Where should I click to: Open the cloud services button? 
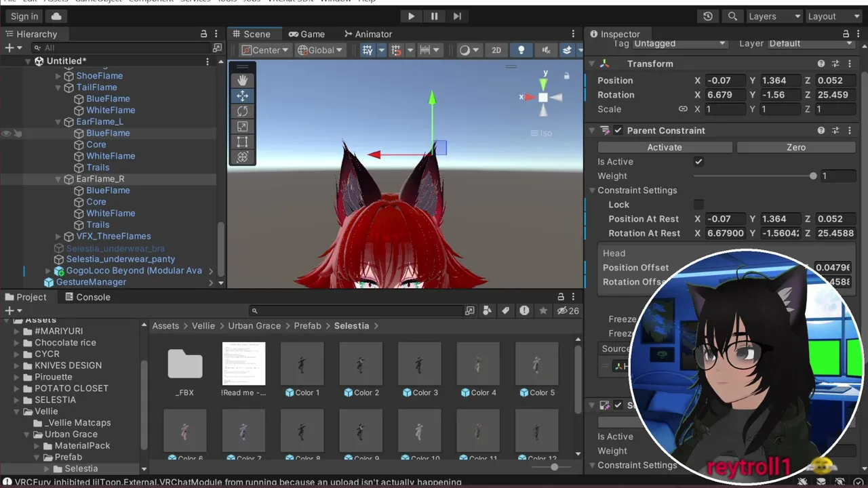tap(56, 16)
